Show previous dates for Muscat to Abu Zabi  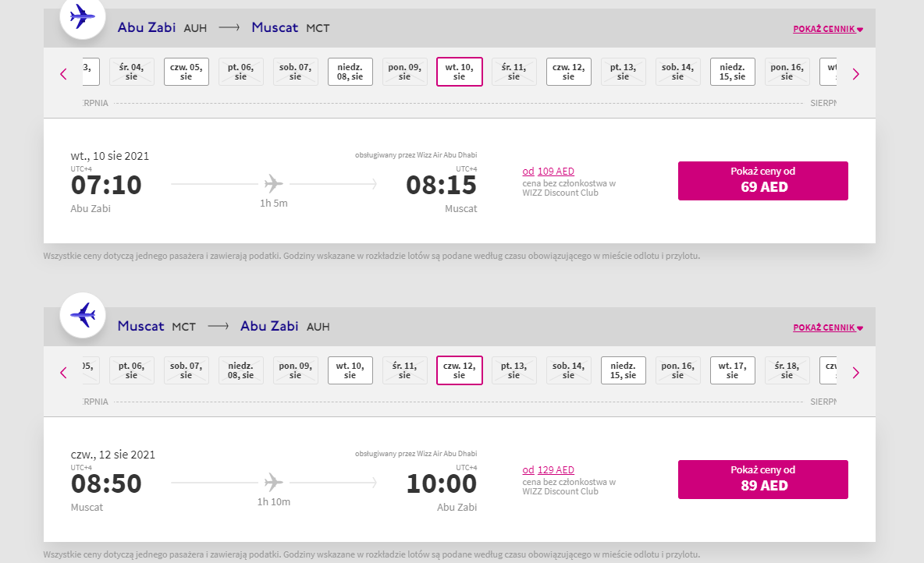64,373
